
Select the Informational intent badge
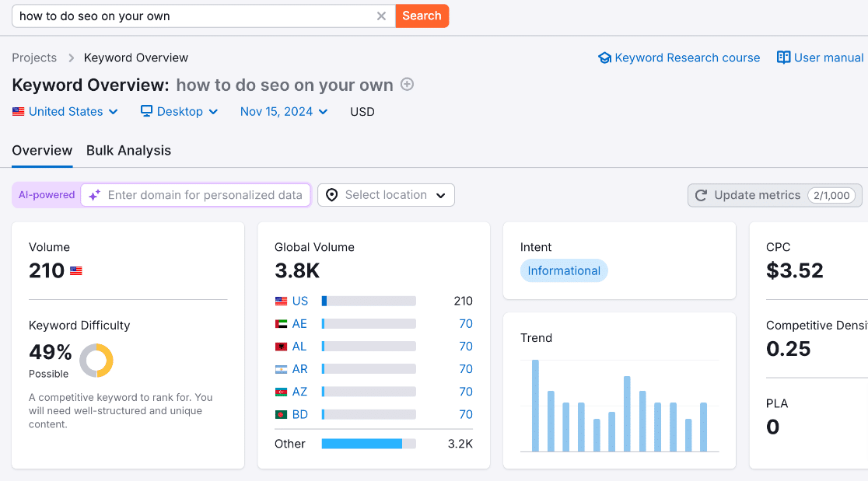[564, 270]
